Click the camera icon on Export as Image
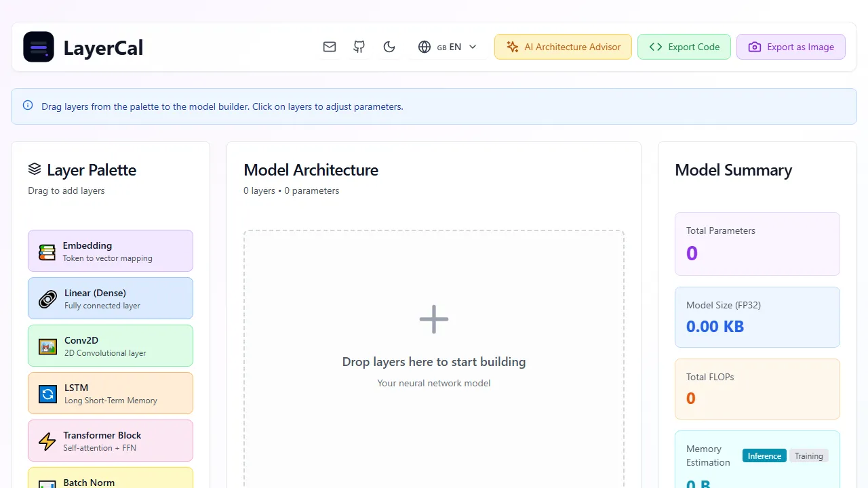The image size is (868, 488). click(x=755, y=47)
